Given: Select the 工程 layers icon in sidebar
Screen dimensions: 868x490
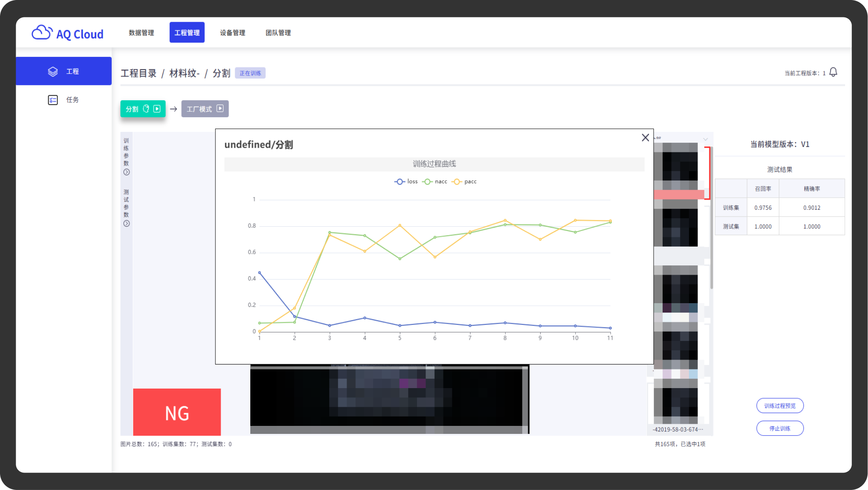Looking at the screenshot, I should pos(53,71).
